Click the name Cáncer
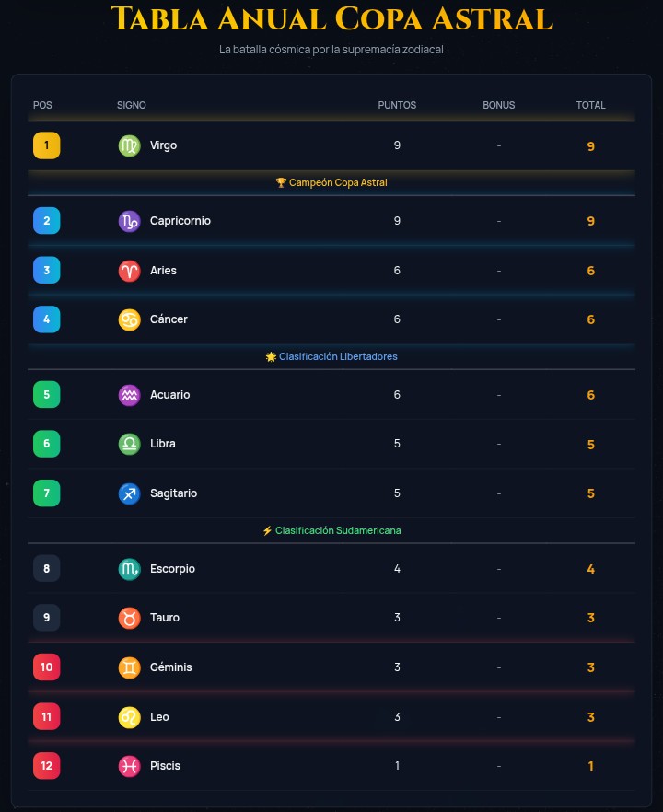This screenshot has height=812, width=663. tap(169, 319)
